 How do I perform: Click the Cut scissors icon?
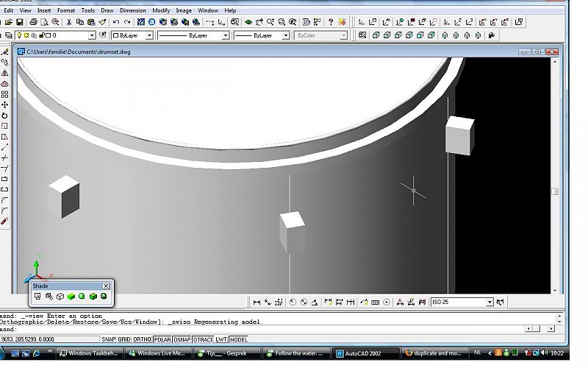click(69, 22)
